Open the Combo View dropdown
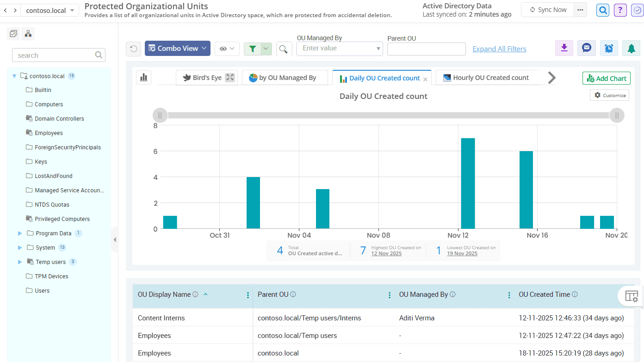 click(x=178, y=49)
